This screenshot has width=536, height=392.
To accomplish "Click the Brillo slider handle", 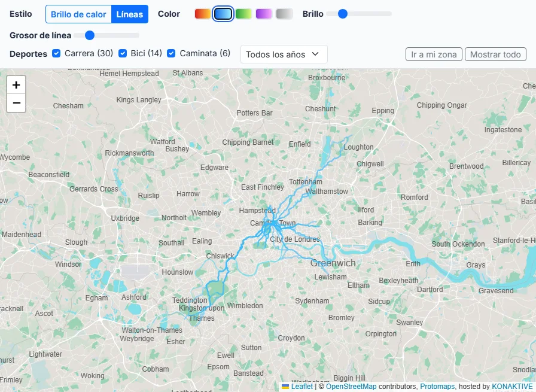I will [x=343, y=14].
